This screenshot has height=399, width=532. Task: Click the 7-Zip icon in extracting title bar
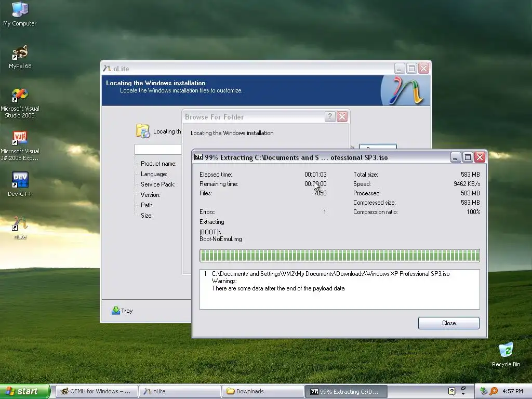click(x=198, y=157)
